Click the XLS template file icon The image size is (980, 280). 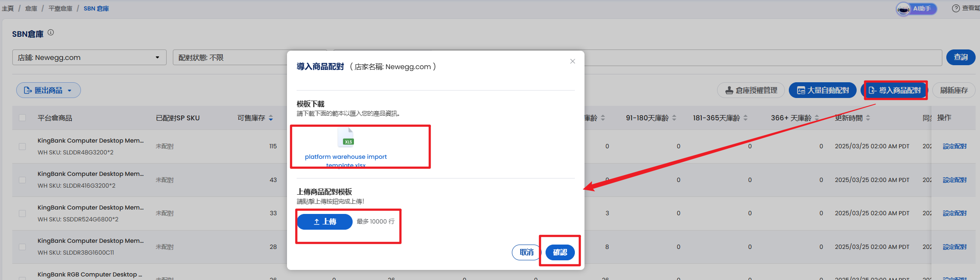346,137
